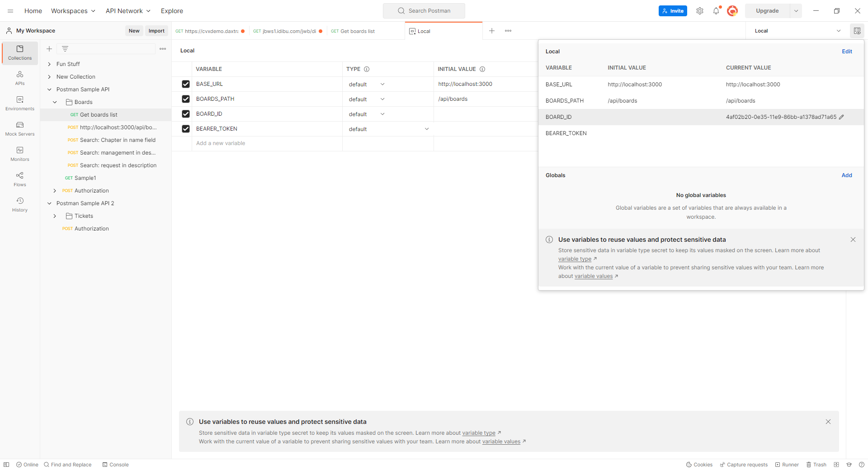This screenshot has width=868, height=470.
Task: Dismiss the quick look variables tip
Action: [x=853, y=240]
